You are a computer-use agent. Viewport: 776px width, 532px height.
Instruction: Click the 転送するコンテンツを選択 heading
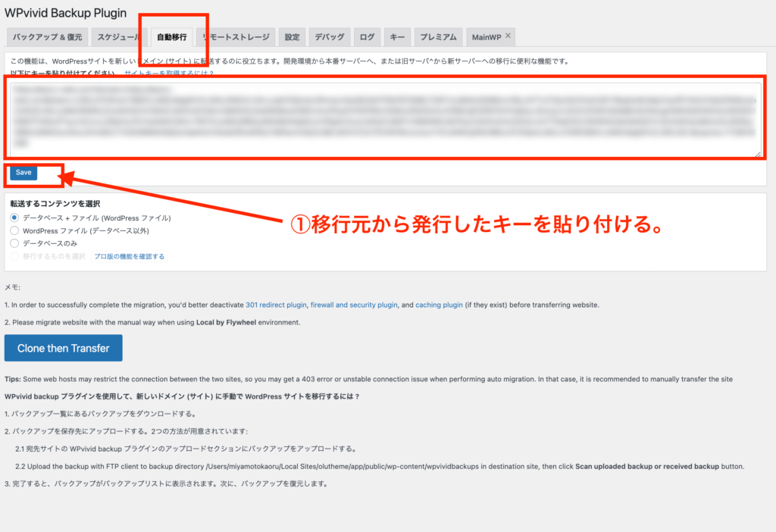(55, 203)
